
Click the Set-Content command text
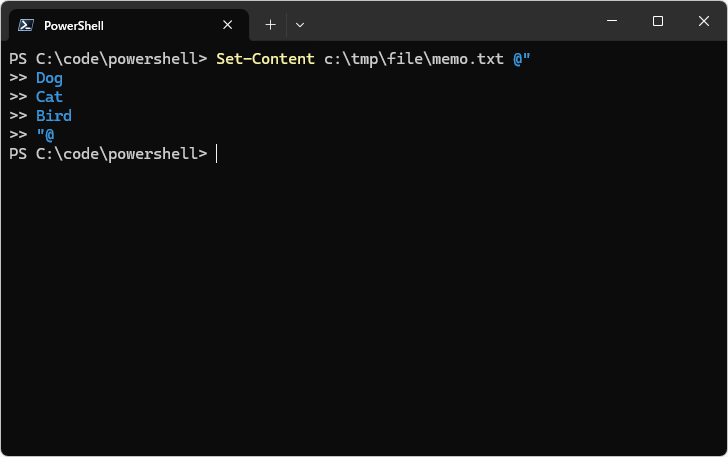tap(266, 59)
